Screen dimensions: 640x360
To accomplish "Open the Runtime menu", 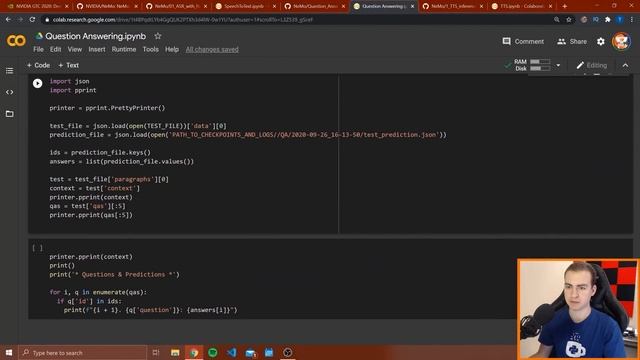I will (x=124, y=49).
